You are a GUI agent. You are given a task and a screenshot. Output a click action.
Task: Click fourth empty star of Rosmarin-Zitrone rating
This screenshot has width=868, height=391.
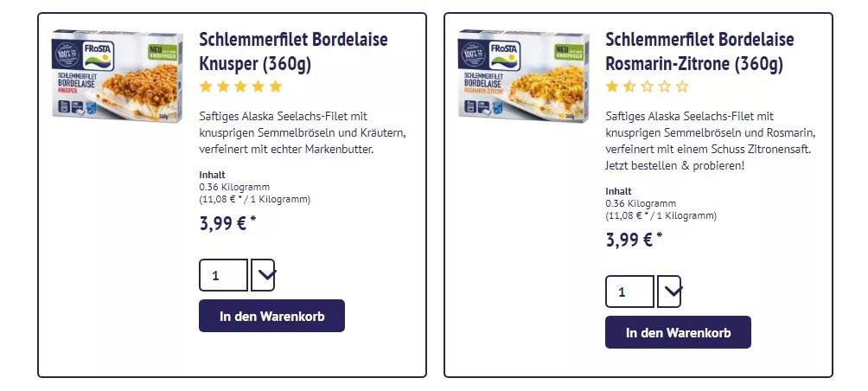[x=665, y=87]
